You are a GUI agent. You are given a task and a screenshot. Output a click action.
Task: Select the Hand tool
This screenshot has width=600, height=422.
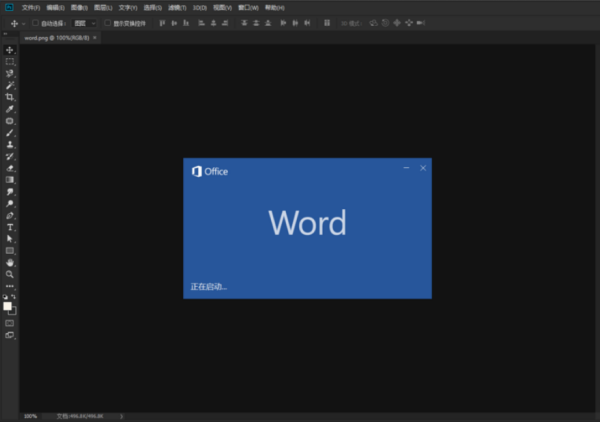[10, 262]
